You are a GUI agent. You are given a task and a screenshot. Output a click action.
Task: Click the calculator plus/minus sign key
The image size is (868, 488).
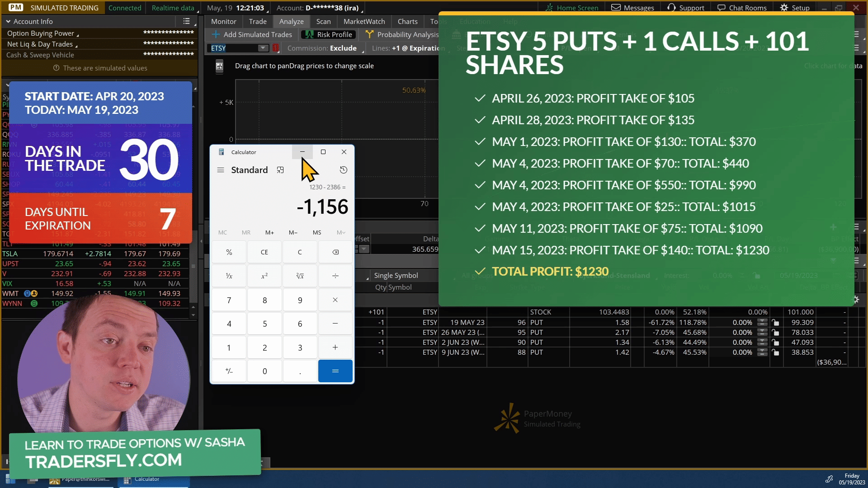click(x=229, y=371)
